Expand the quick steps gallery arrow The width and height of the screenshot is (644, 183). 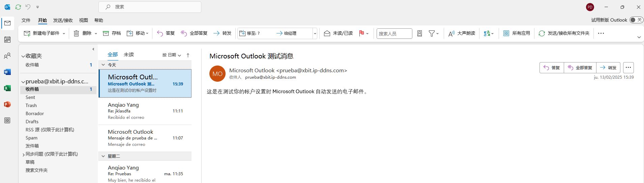(315, 33)
